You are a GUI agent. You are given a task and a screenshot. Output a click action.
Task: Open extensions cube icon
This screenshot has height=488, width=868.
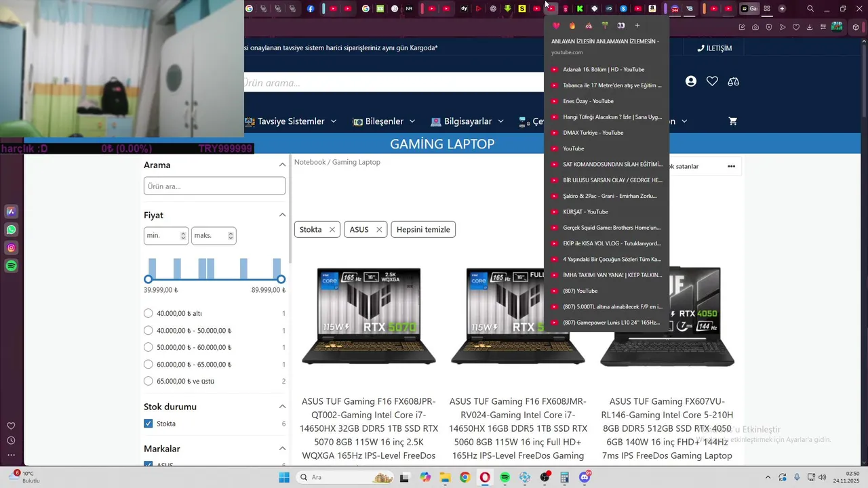click(856, 27)
